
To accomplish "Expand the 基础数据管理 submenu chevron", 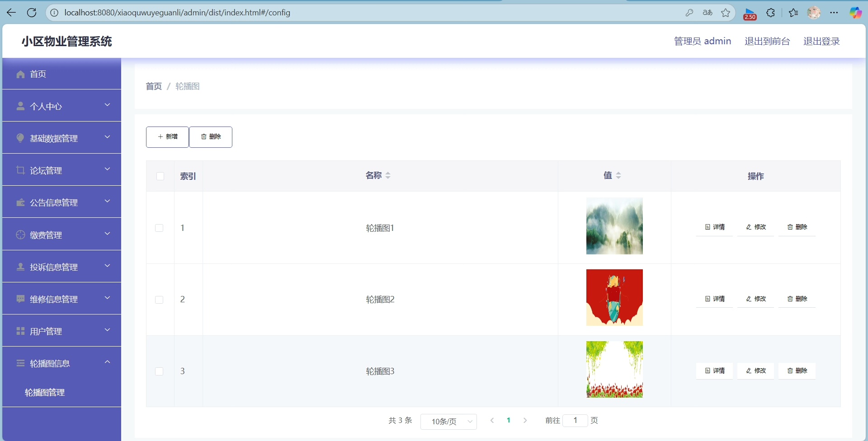I will 108,137.
